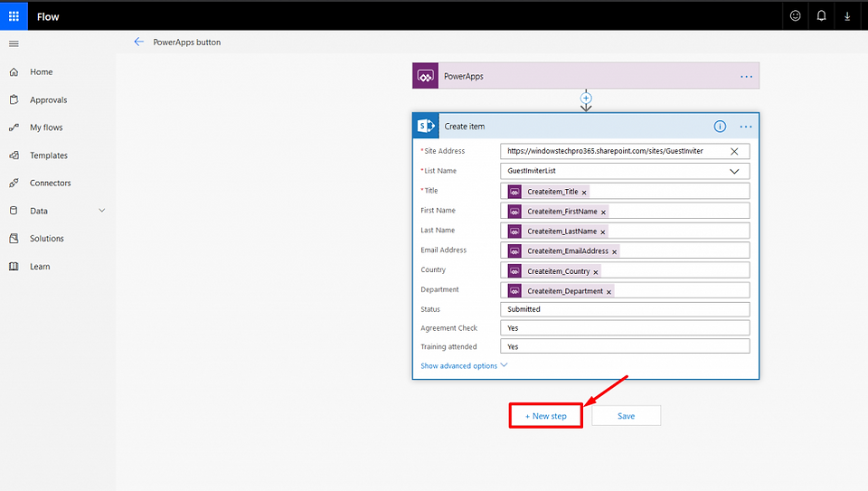Open Templates page
The image size is (868, 491).
click(49, 156)
